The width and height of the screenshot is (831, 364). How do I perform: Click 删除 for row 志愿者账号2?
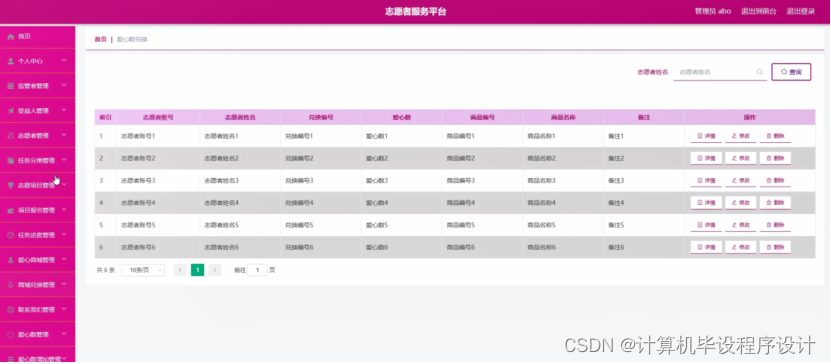pos(775,158)
